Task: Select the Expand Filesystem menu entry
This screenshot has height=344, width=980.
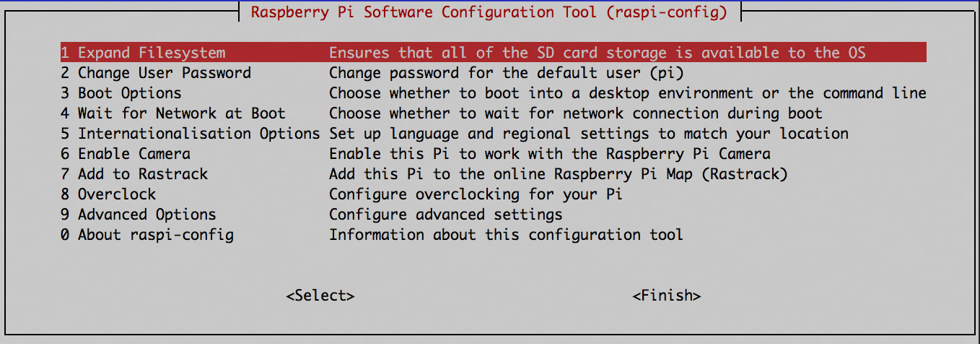Action: click(x=143, y=53)
